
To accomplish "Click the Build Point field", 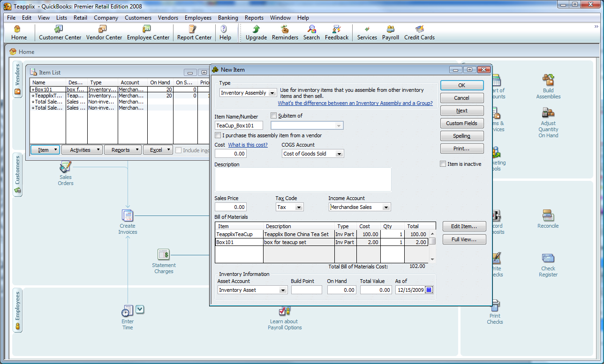I will 307,290.
